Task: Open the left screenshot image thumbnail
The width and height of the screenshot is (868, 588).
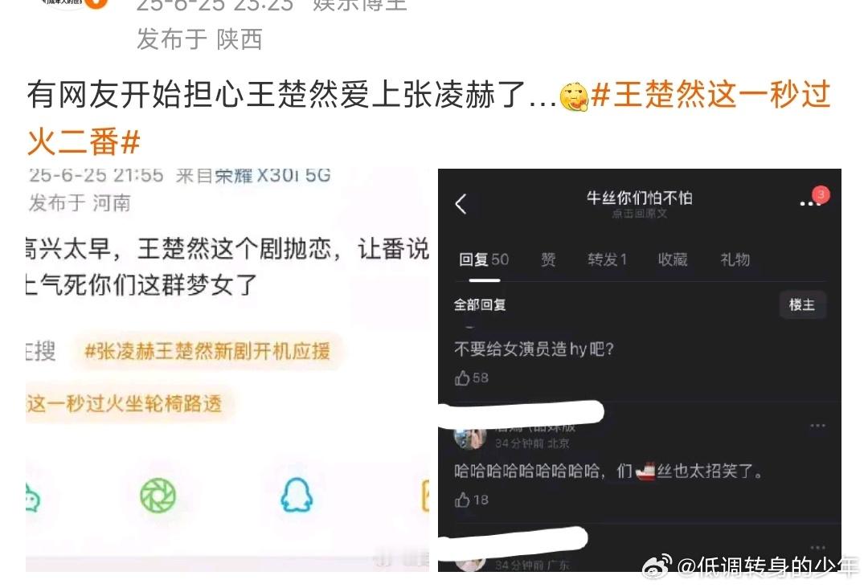Action: [x=227, y=370]
